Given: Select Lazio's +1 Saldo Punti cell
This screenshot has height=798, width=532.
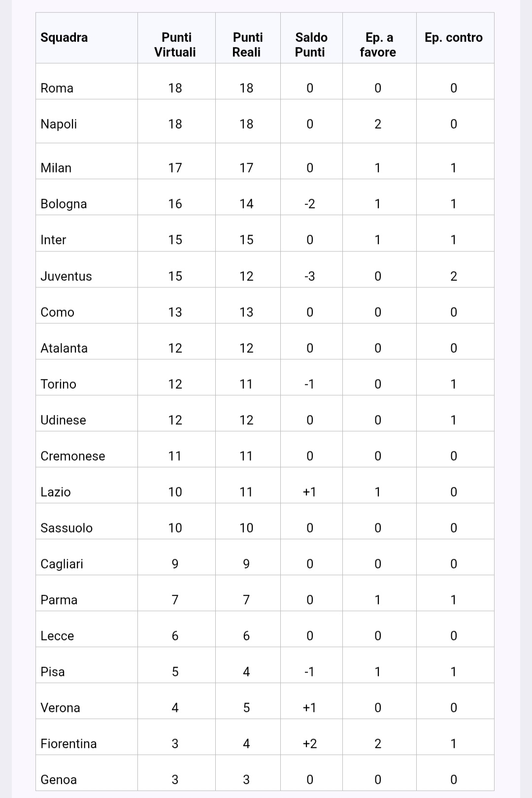Looking at the screenshot, I should (310, 492).
